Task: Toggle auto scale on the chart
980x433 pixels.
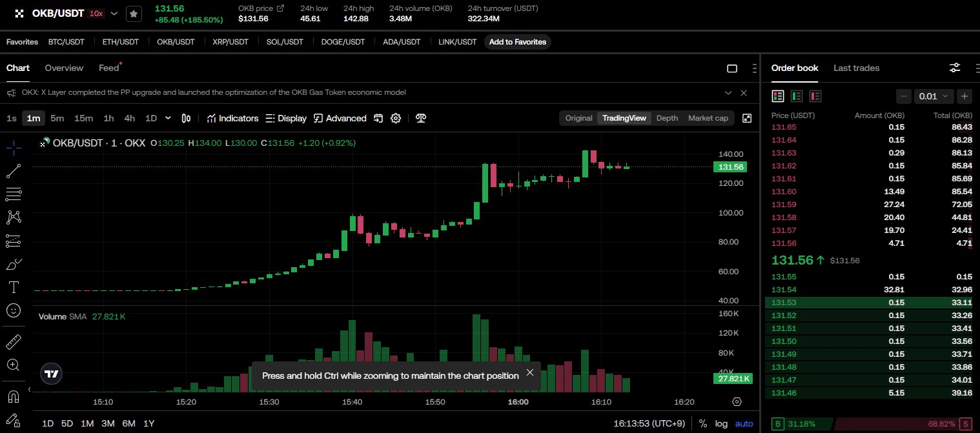Action: (x=744, y=423)
